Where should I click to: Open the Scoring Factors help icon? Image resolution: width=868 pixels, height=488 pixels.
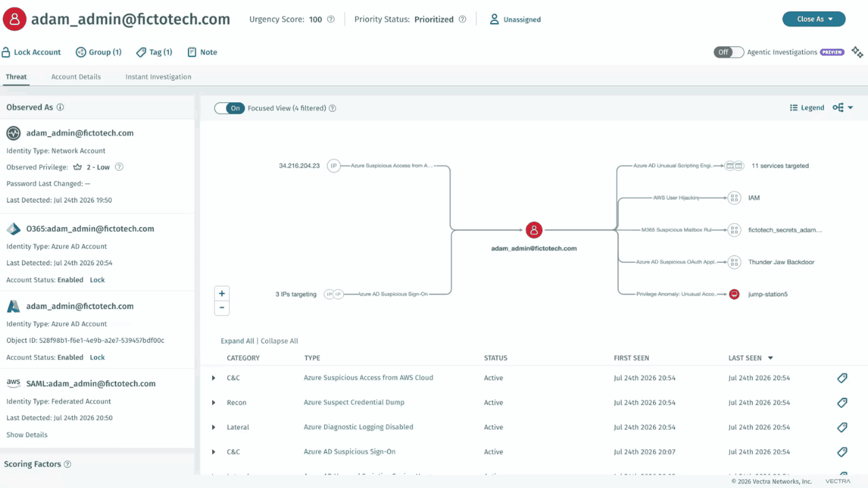tap(67, 464)
